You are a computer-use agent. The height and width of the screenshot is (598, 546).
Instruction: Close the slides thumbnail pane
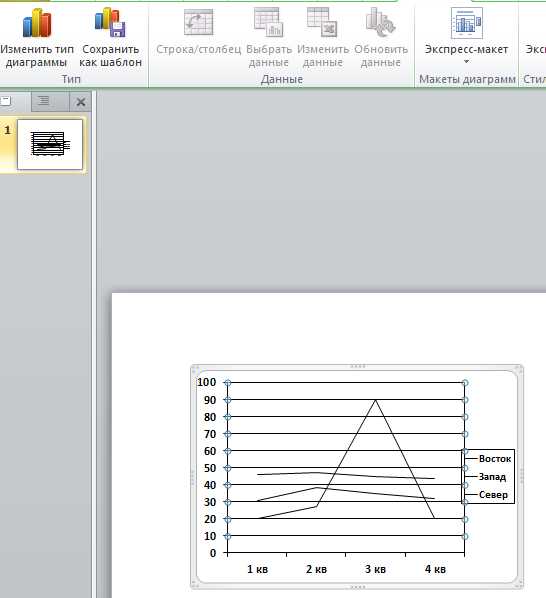80,102
